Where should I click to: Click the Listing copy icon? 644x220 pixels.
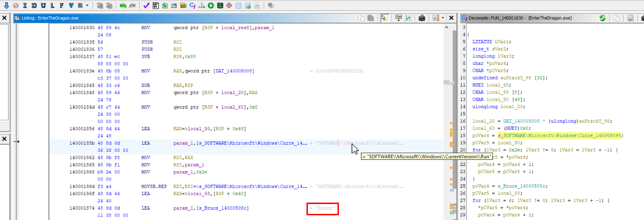[361, 18]
